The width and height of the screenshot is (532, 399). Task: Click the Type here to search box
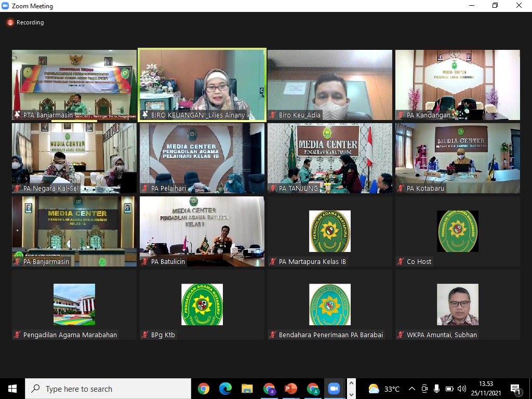pyautogui.click(x=108, y=389)
